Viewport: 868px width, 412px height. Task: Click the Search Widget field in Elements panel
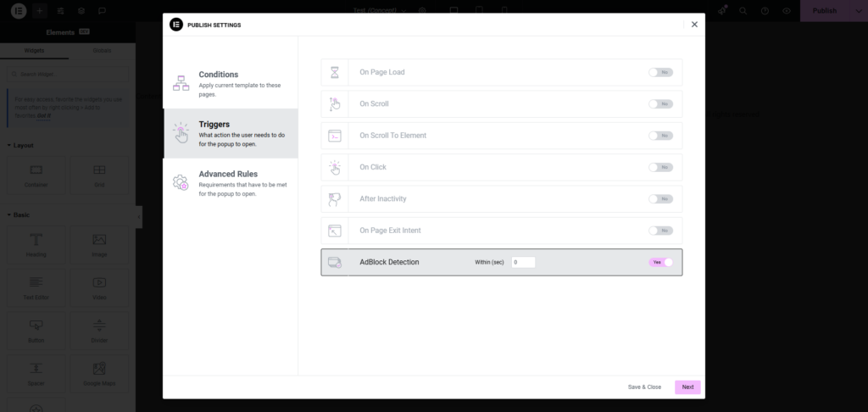tap(68, 75)
